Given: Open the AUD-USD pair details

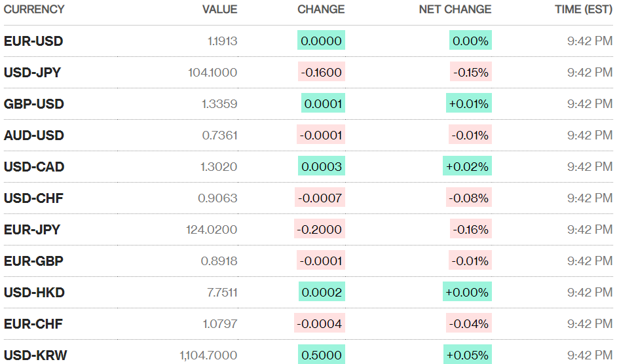Looking at the screenshot, I should 34,136.
